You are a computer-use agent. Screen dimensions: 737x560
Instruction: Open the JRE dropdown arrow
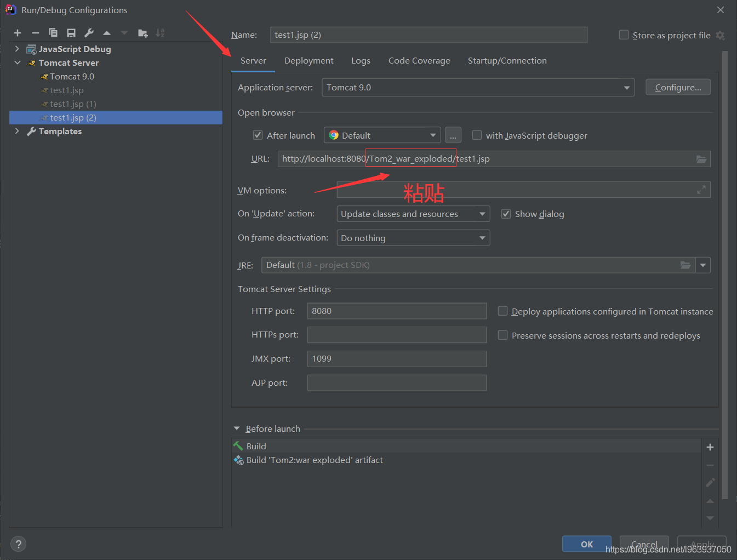click(703, 265)
